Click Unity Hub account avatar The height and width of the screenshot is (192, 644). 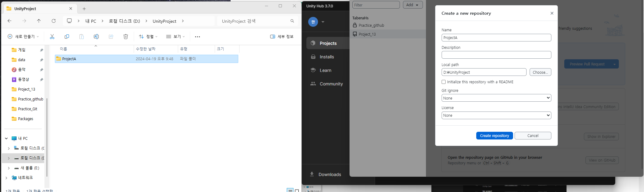click(313, 22)
